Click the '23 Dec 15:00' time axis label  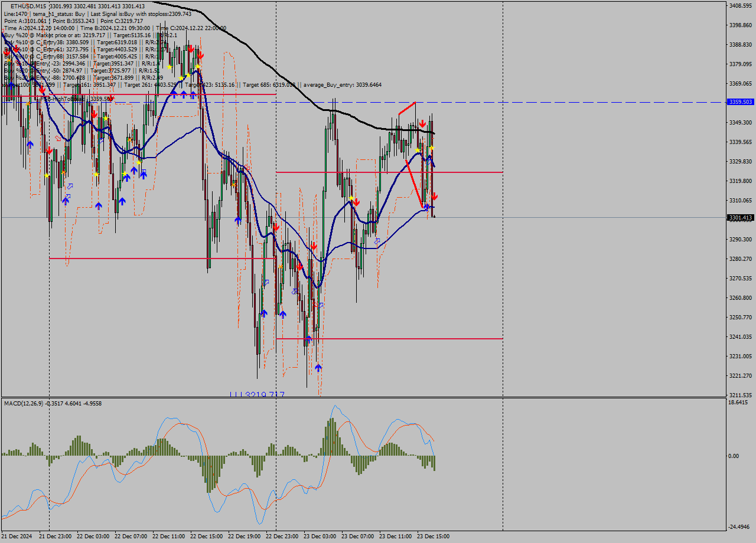433,537
